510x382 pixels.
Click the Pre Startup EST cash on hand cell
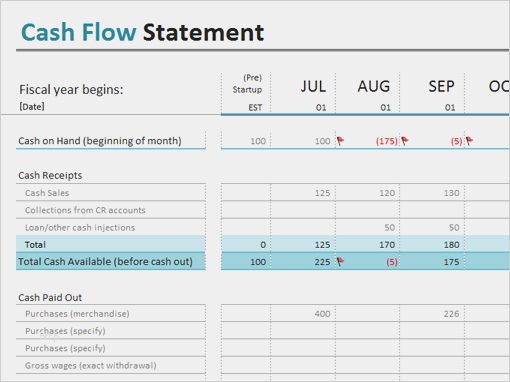click(x=246, y=141)
